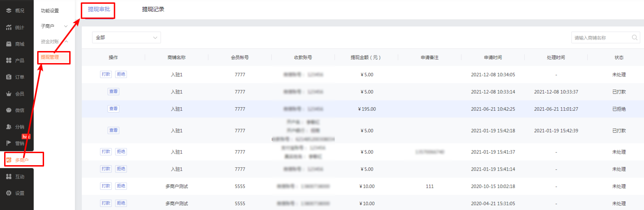Screen dimensions: 644x210
Task: Open the 会员 members crown icon
Action: click(9, 93)
